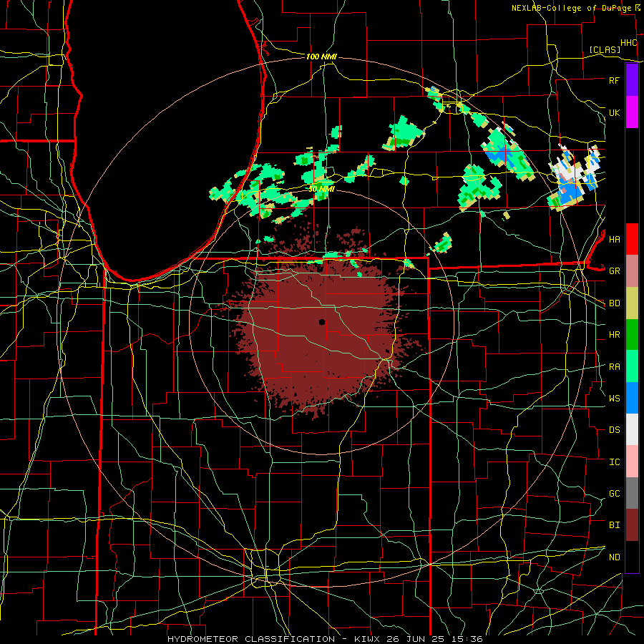
Task: Click the blue WS legend color swatch
Action: tap(632, 398)
